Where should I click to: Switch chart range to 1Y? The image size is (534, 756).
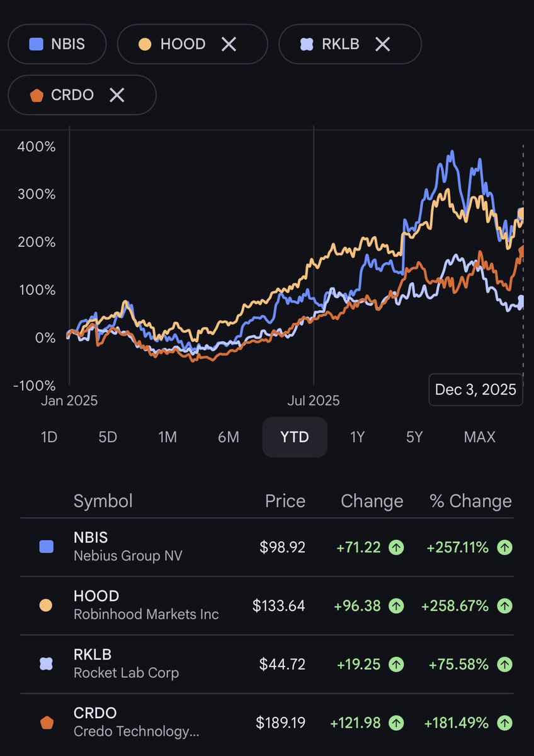[357, 437]
